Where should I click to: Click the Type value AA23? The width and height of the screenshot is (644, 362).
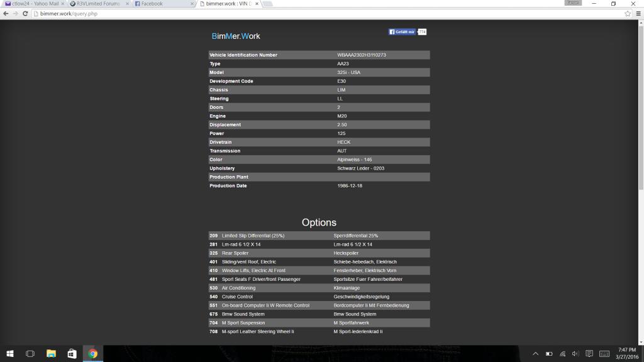click(343, 63)
